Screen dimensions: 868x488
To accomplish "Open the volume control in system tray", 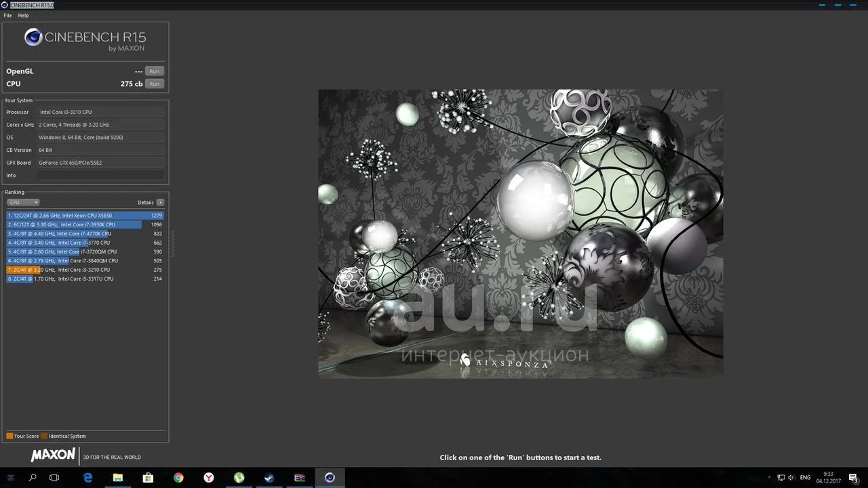I will pos(791,478).
